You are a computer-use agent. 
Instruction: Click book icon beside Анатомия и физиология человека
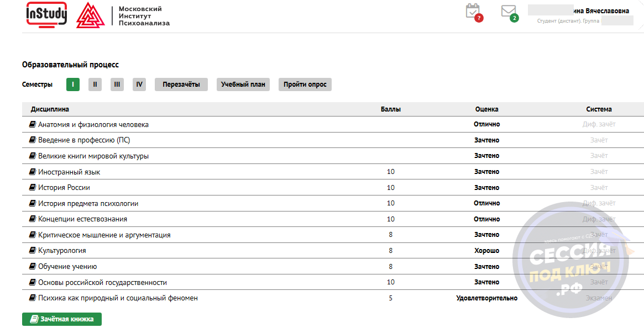[33, 125]
